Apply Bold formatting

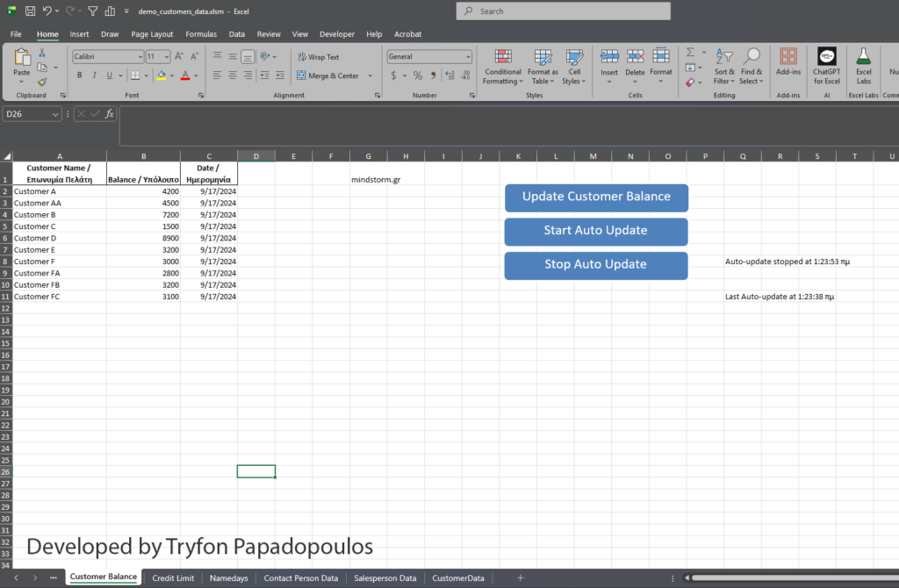tap(79, 75)
